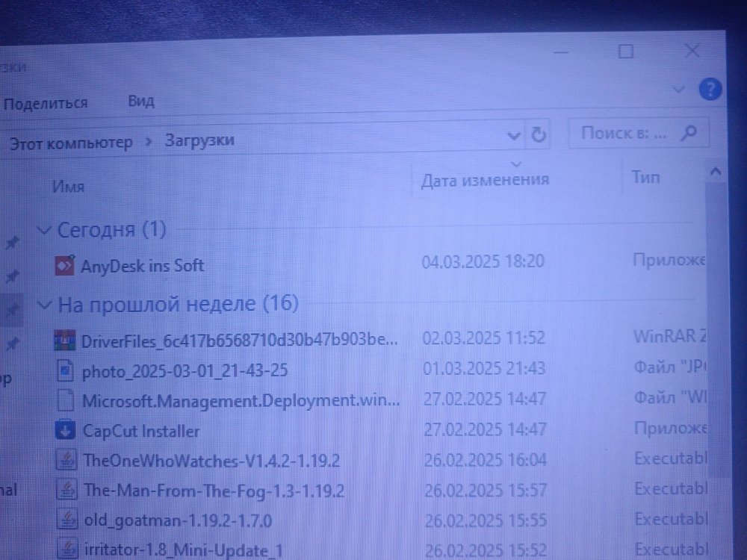Click the file list scrollbar thumb

pos(717,329)
